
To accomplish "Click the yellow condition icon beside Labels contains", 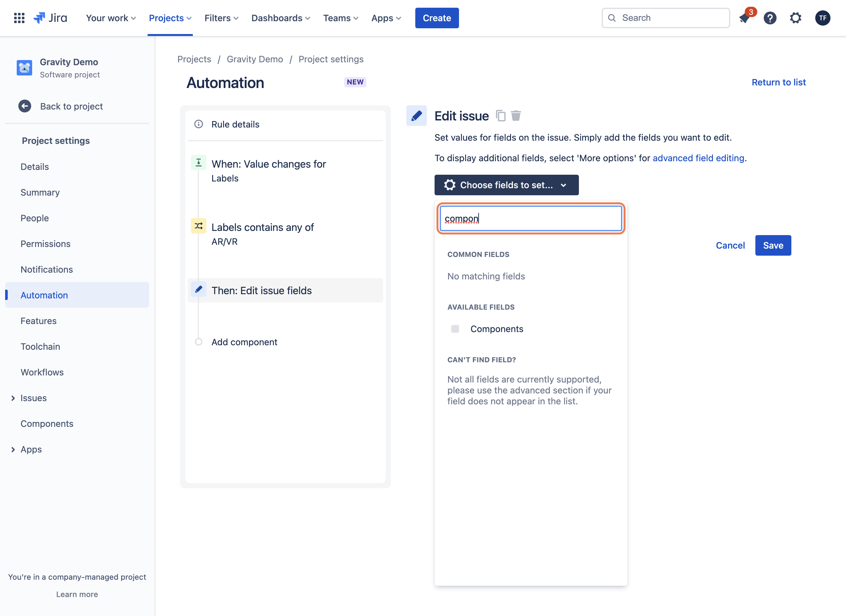I will pyautogui.click(x=199, y=226).
